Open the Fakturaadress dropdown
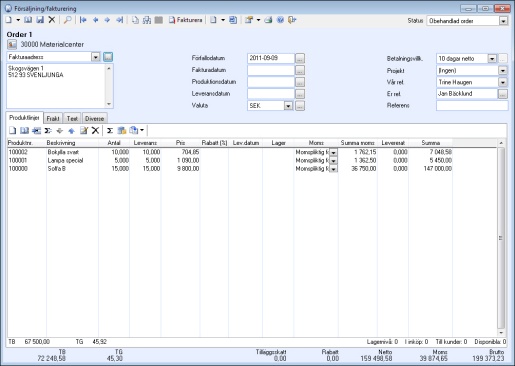 click(x=96, y=57)
